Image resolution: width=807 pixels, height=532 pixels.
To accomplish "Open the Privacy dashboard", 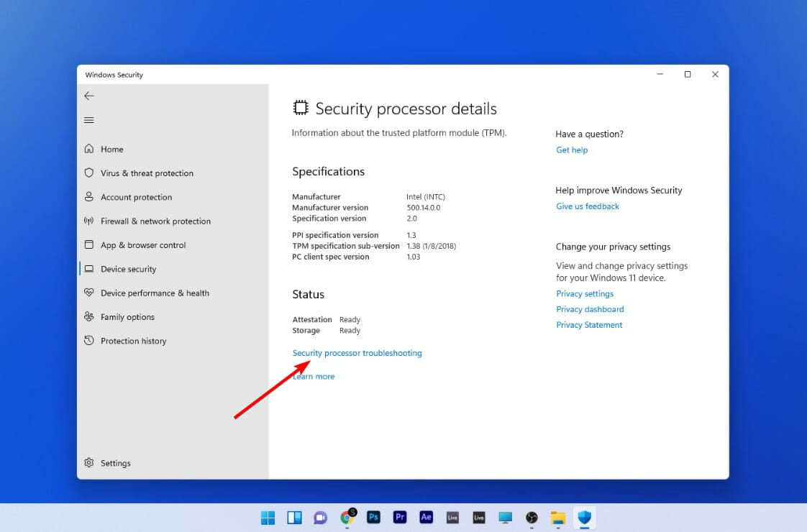I will 590,308.
